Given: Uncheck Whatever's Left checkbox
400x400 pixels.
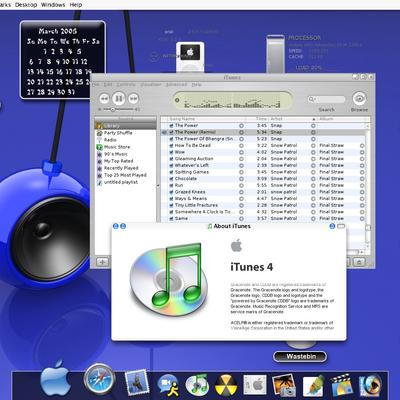Looking at the screenshot, I should pyautogui.click(x=171, y=165).
